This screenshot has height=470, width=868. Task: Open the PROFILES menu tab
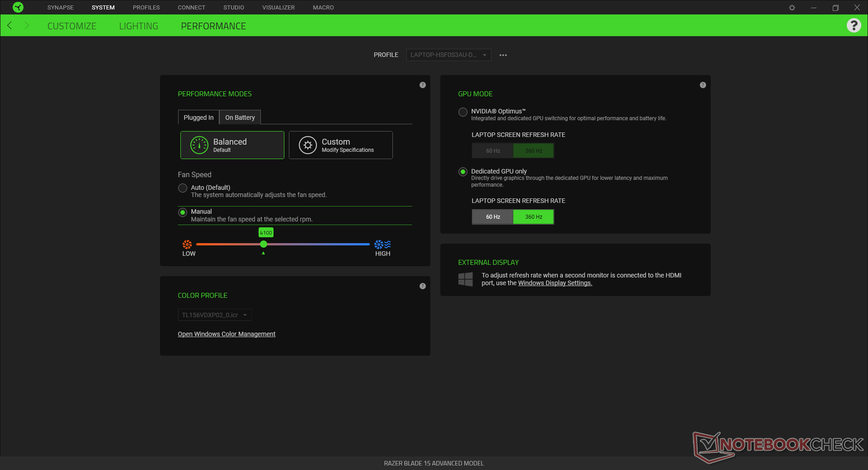[146, 8]
